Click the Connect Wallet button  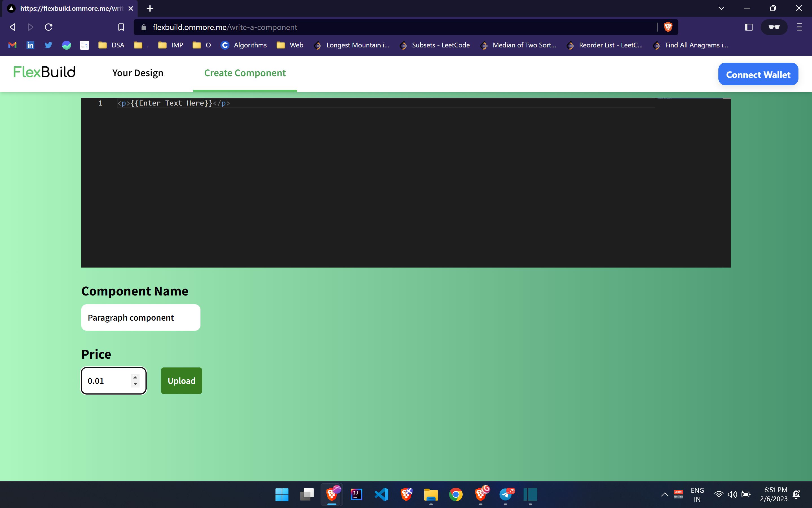[758, 74]
